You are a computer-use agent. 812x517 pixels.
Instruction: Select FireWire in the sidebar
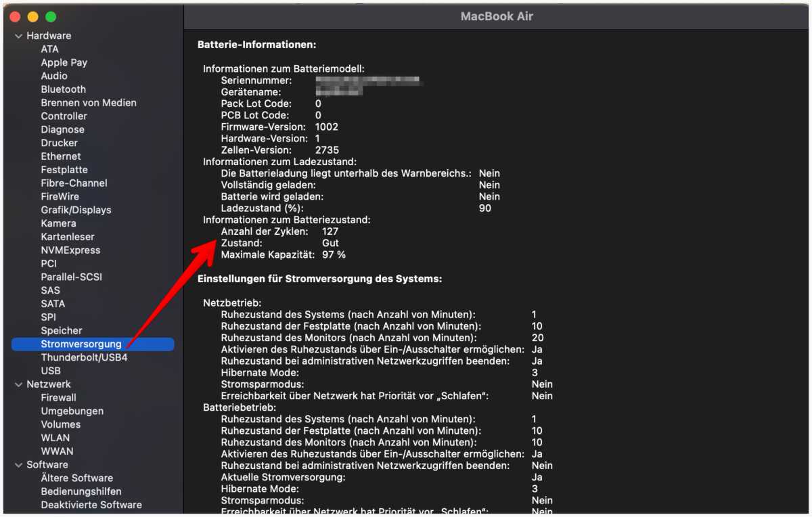(60, 196)
